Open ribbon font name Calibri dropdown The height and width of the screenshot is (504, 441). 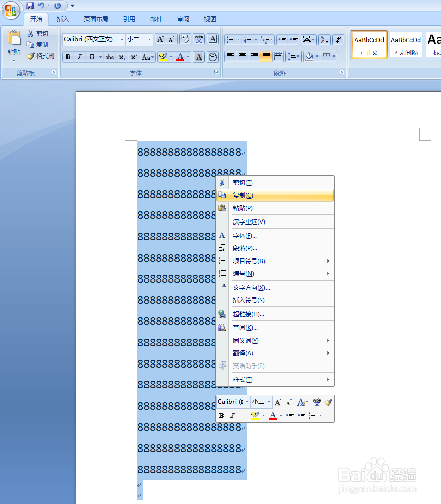point(122,40)
